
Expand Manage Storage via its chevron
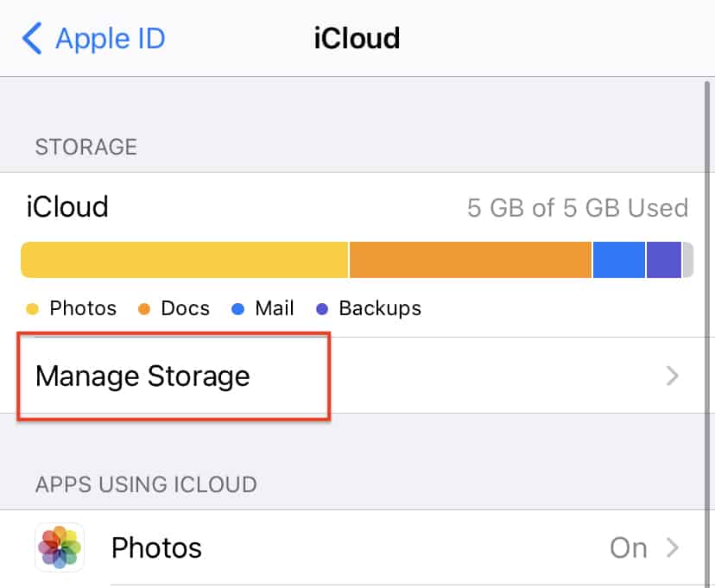pos(672,376)
